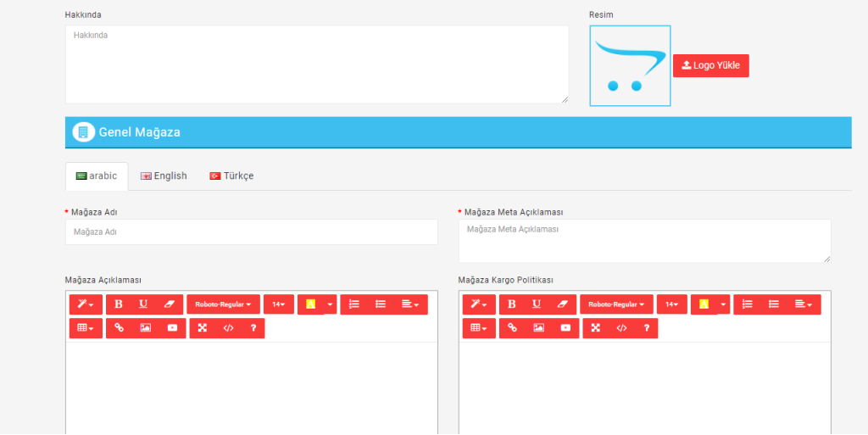Click the Mağaza Adı input field
Image resolution: width=868 pixels, height=435 pixels.
[251, 232]
